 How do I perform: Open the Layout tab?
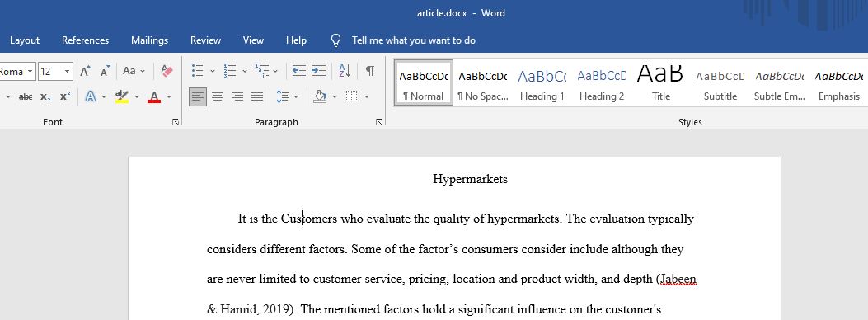pyautogui.click(x=25, y=40)
